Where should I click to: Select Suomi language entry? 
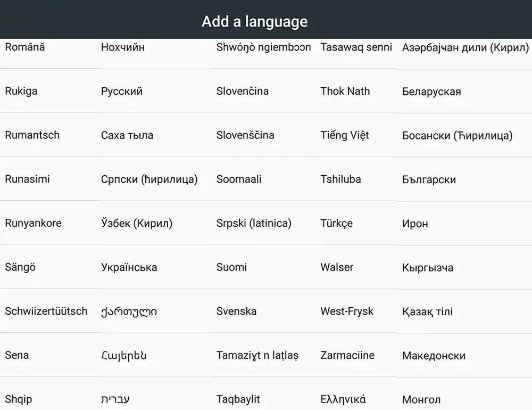231,267
